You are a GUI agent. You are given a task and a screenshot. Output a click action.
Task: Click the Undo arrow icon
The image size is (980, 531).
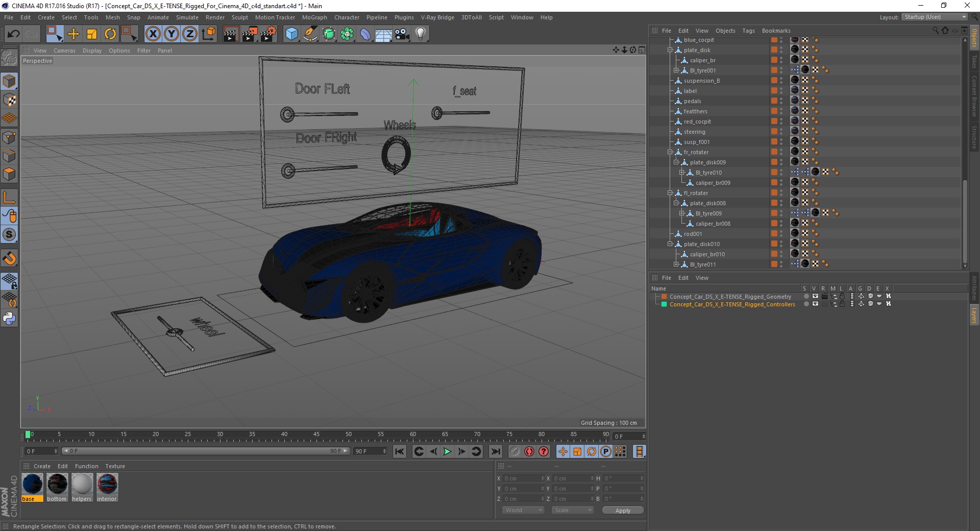click(14, 34)
